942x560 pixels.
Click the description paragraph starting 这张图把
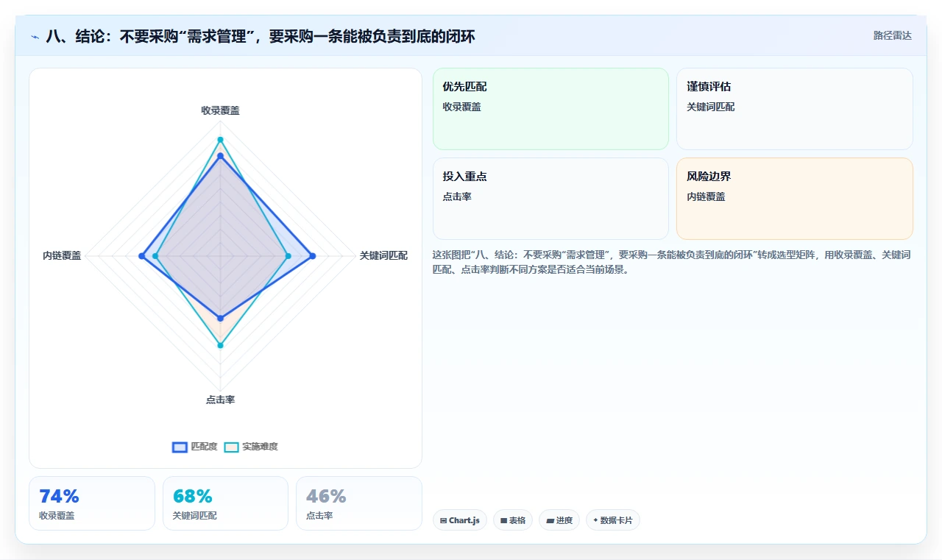tap(673, 261)
